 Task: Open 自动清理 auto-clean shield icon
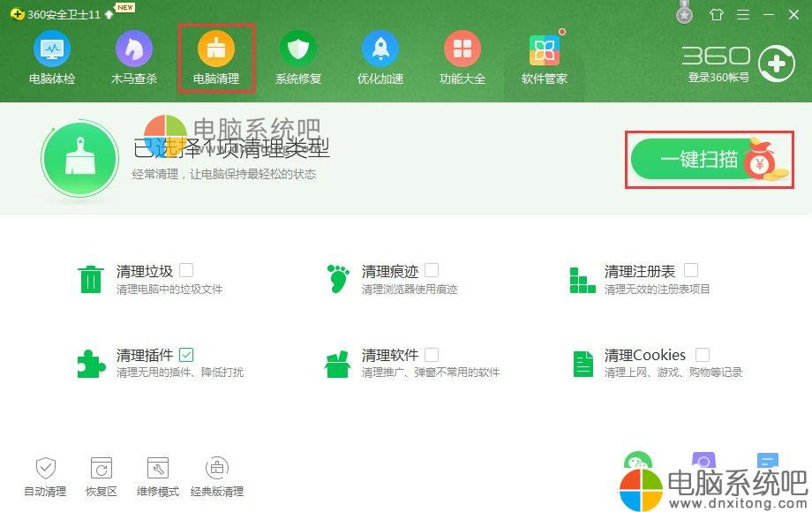pos(46,468)
